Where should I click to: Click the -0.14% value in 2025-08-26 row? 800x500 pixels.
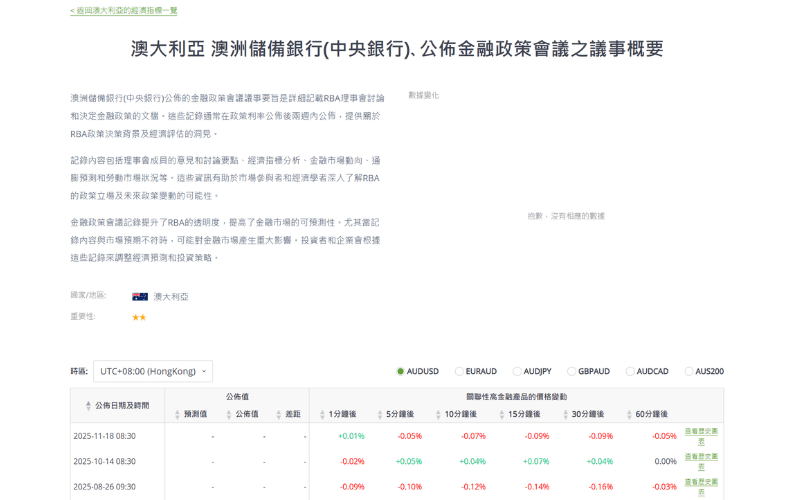click(537, 487)
